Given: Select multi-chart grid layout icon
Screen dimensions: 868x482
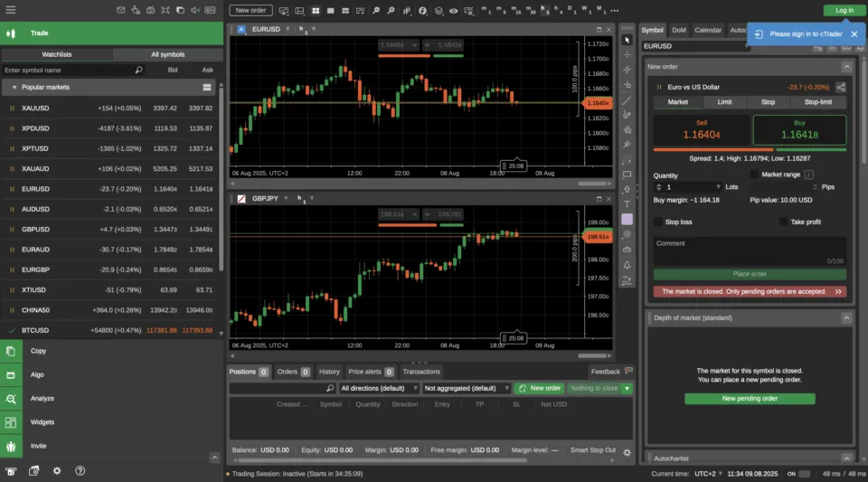Looking at the screenshot, I should click(316, 11).
